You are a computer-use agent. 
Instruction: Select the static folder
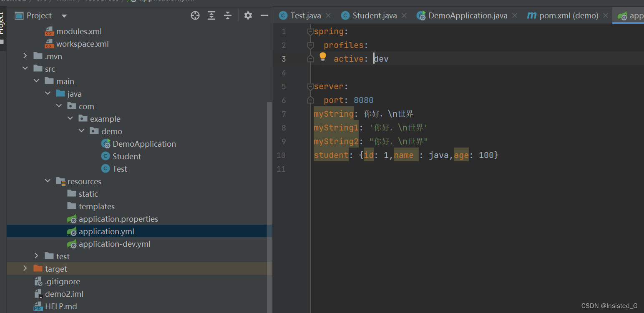(x=88, y=194)
